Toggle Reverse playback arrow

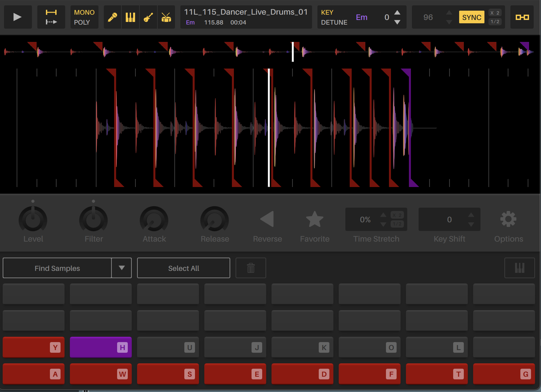tap(267, 219)
